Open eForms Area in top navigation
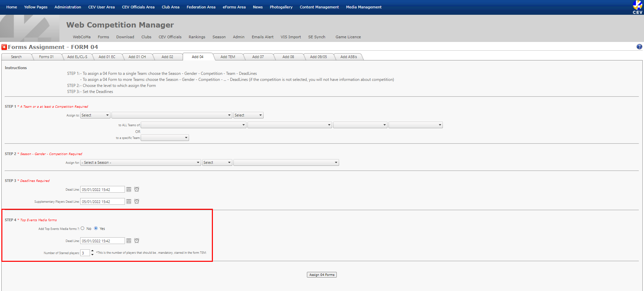This screenshot has height=291, width=644. point(234,7)
